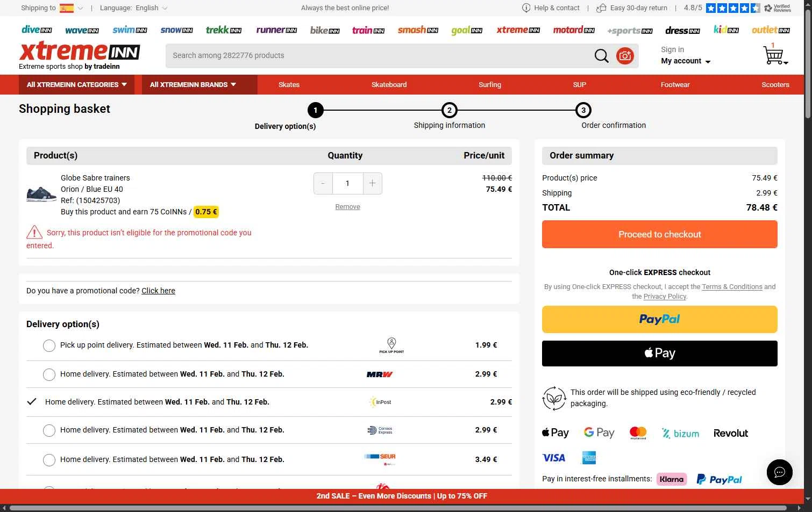This screenshot has height=512, width=812.
Task: Click the Verified Reviews star rating
Action: [733, 8]
